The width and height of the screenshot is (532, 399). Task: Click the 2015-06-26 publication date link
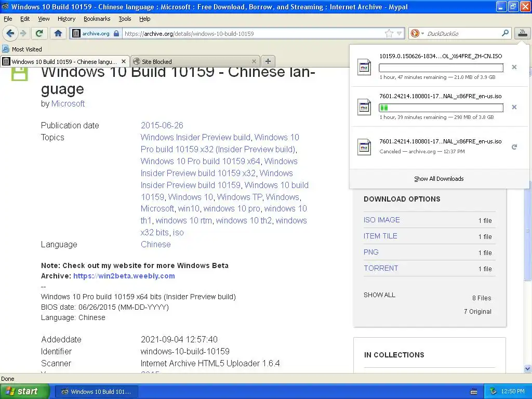[x=162, y=125]
